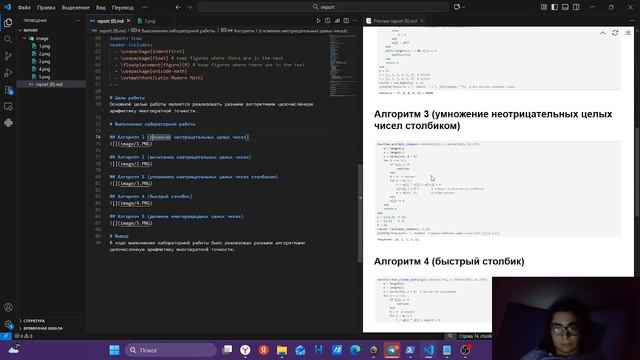Open the Remote Explorer view in activity bar
The image size is (640, 360).
[8, 107]
